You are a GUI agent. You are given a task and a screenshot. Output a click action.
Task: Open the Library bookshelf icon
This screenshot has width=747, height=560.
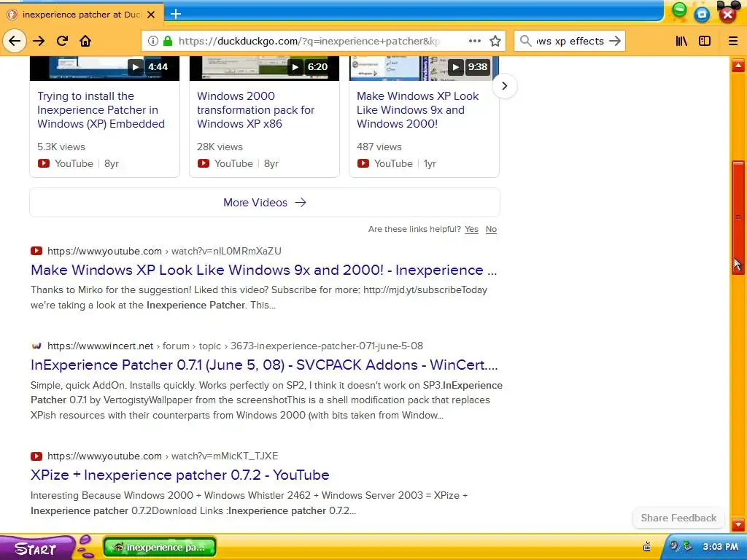point(682,41)
